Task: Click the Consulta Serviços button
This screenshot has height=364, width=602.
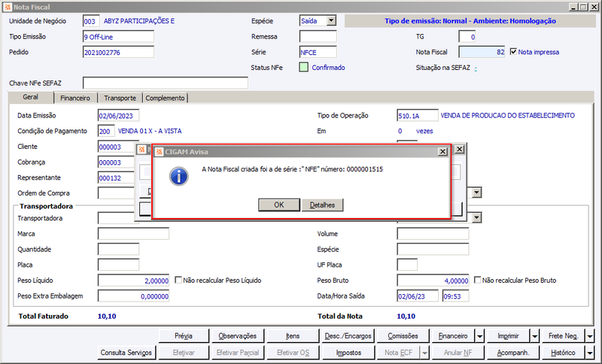Action: coord(126,352)
